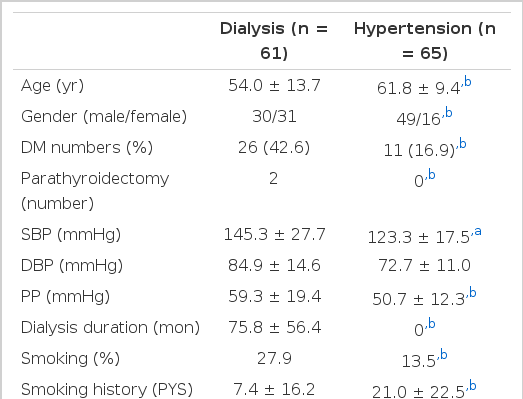The width and height of the screenshot is (523, 399).
Task: Open footnote a beside SBP 123.3 ± 17.5
Action: [x=478, y=231]
